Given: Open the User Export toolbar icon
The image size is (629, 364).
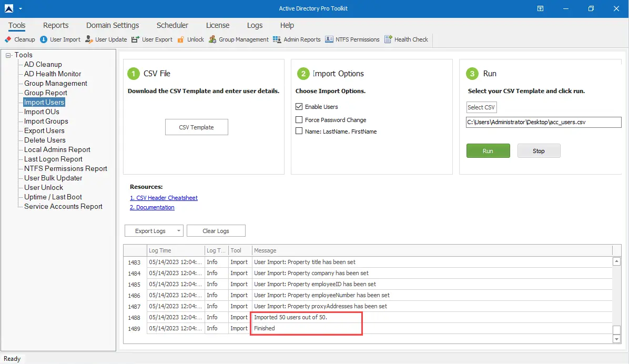Looking at the screenshot, I should coord(136,39).
